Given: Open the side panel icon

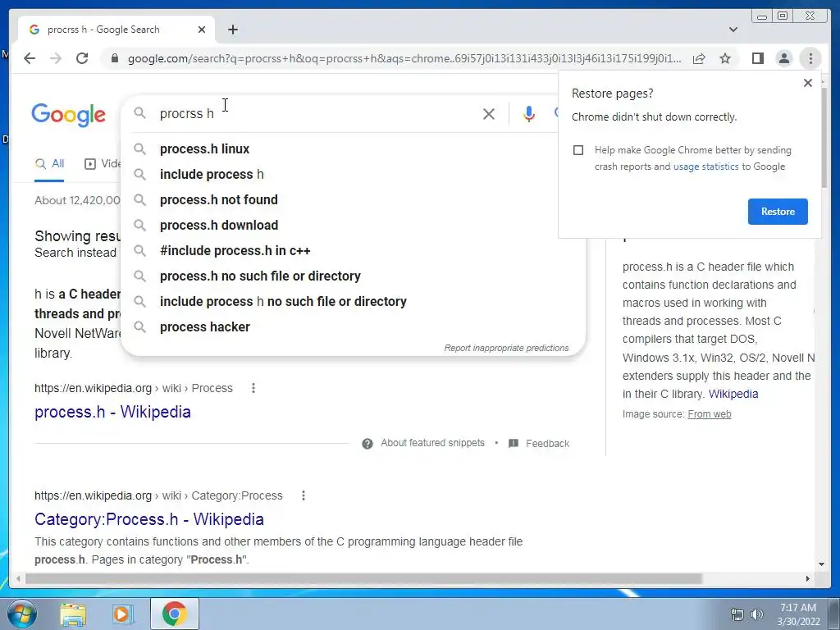Looking at the screenshot, I should click(x=757, y=58).
